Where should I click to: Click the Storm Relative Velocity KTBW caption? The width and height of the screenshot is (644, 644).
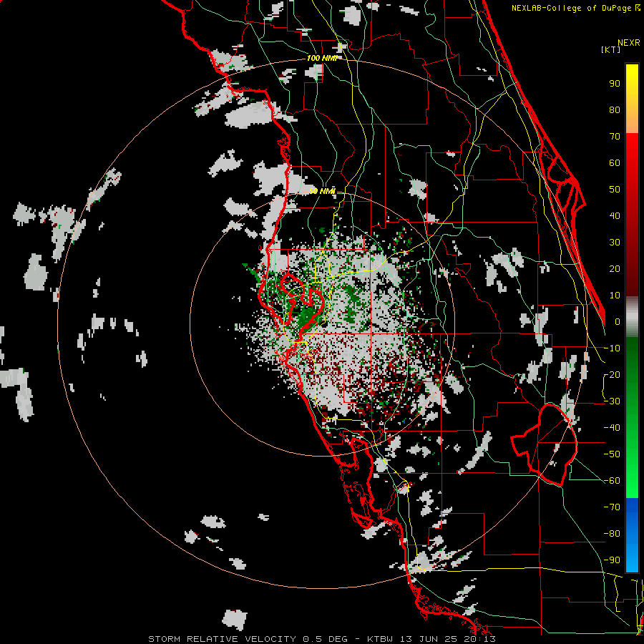(x=321, y=639)
